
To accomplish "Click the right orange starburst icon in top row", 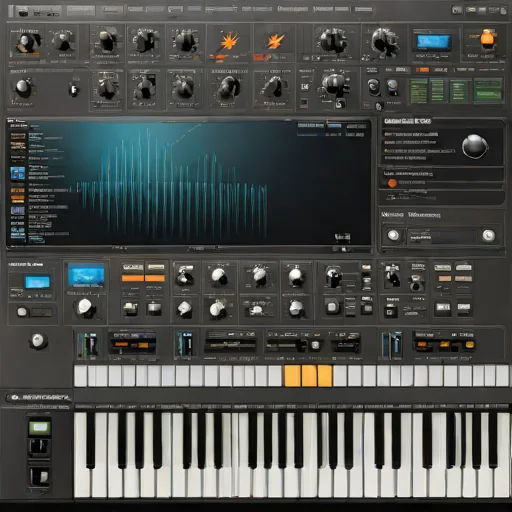I will click(275, 41).
